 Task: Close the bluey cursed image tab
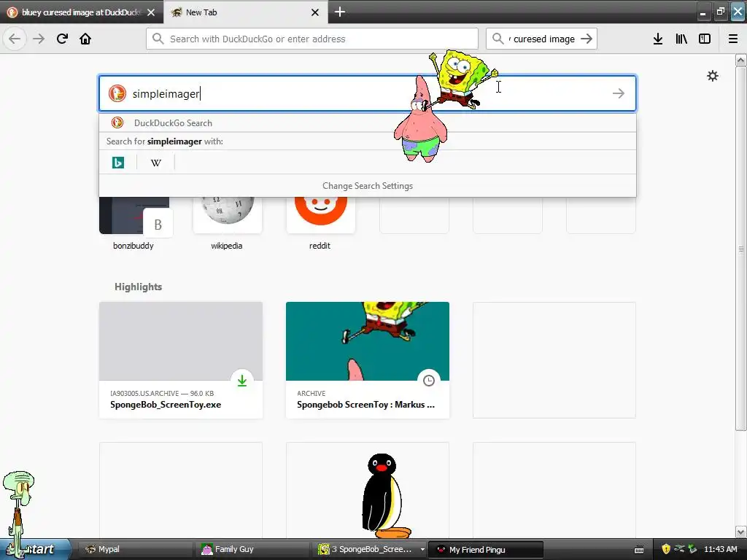click(151, 12)
